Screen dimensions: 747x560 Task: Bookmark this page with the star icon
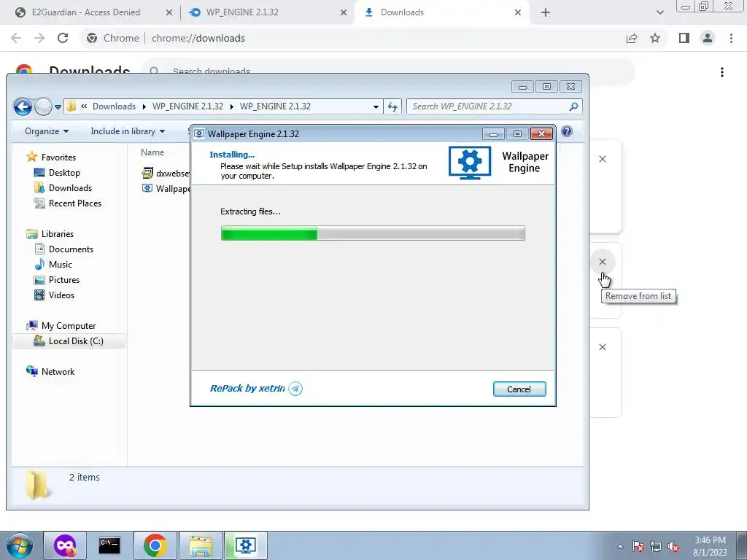[655, 38]
